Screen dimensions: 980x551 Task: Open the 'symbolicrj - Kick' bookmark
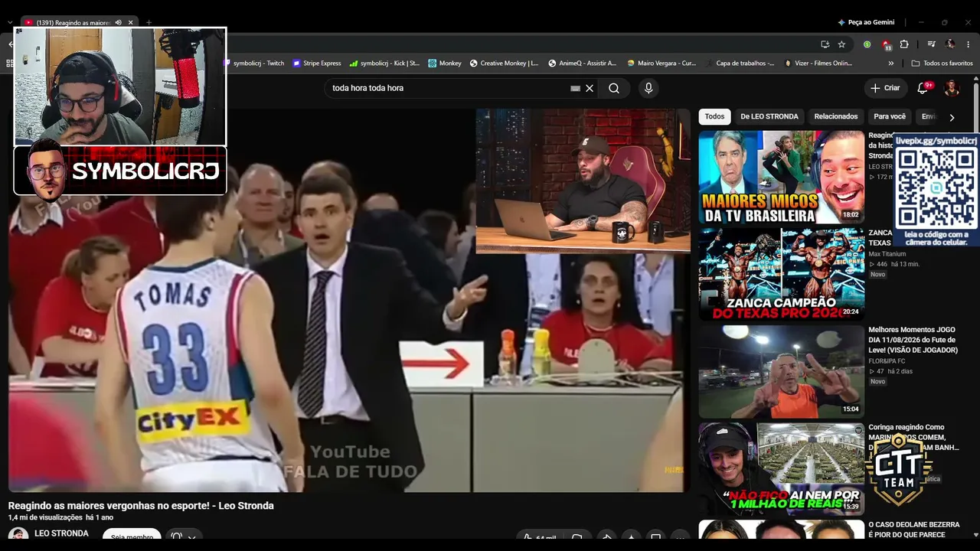pyautogui.click(x=384, y=64)
